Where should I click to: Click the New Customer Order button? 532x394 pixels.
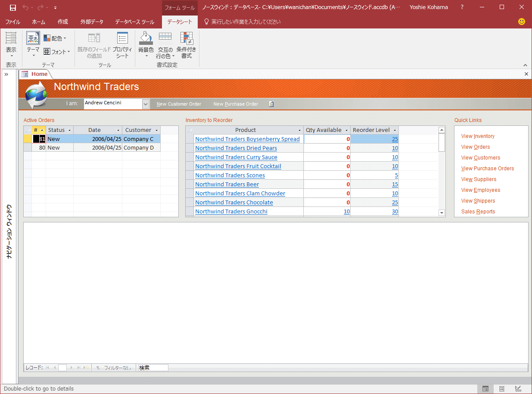179,104
